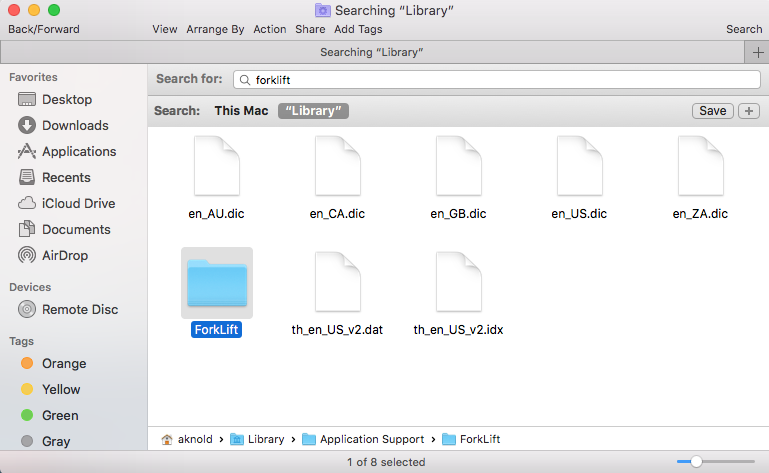Click the en_ZA.dic file name
The height and width of the screenshot is (473, 769).
click(x=700, y=214)
